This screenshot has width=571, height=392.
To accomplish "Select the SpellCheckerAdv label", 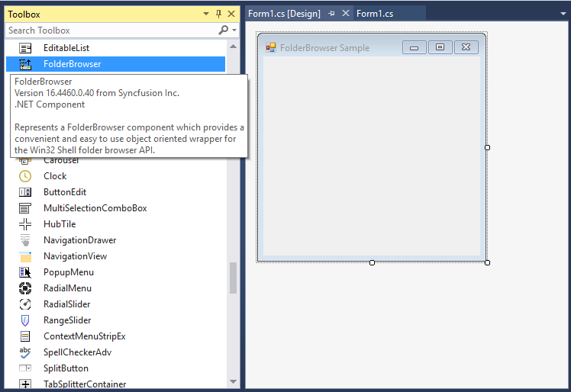I will tap(78, 352).
